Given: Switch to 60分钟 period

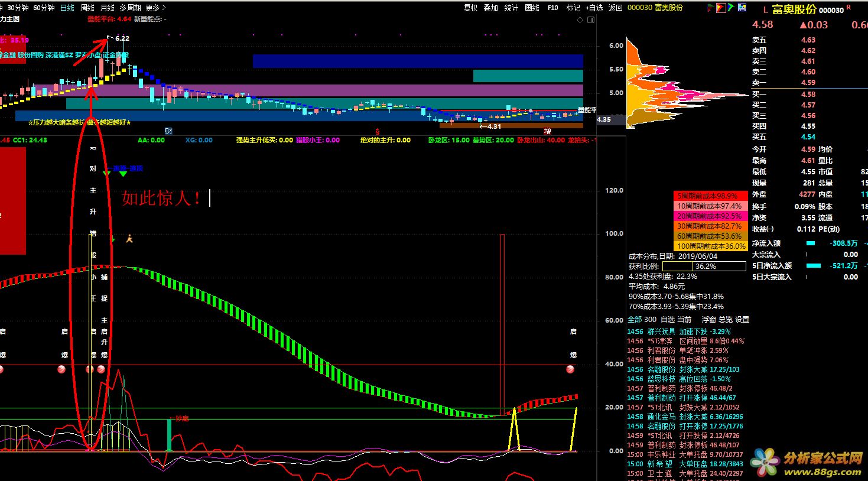Looking at the screenshot, I should [x=44, y=8].
